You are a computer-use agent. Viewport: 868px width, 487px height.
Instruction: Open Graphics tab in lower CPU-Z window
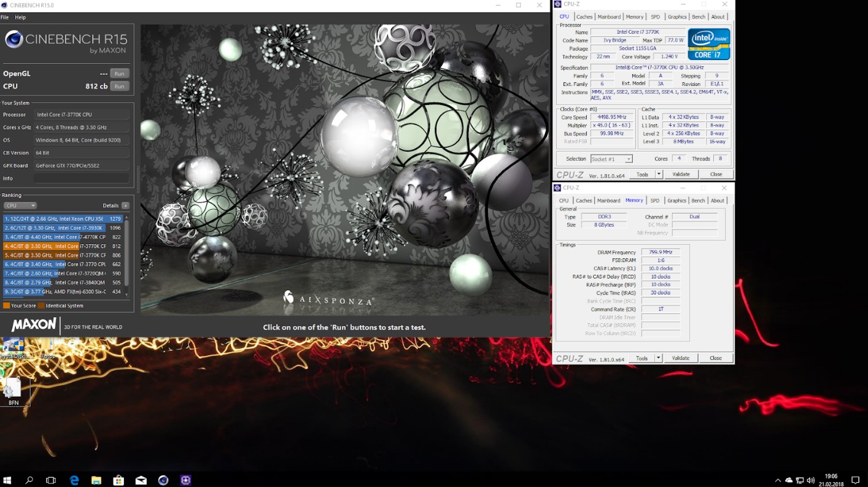pyautogui.click(x=676, y=201)
